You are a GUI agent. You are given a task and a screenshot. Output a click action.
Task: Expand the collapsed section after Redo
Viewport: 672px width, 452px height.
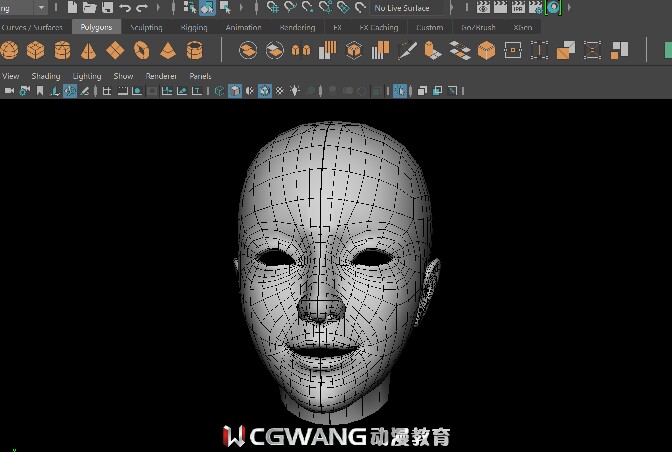tap(158, 7)
